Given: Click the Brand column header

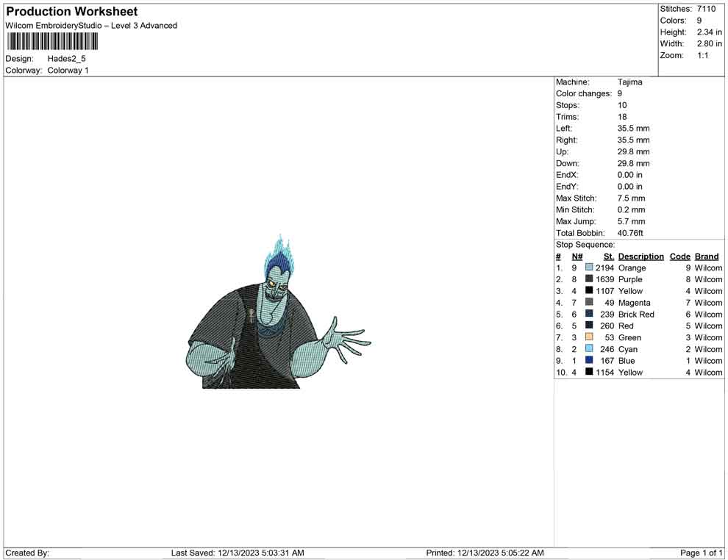Looking at the screenshot, I should click(707, 256).
